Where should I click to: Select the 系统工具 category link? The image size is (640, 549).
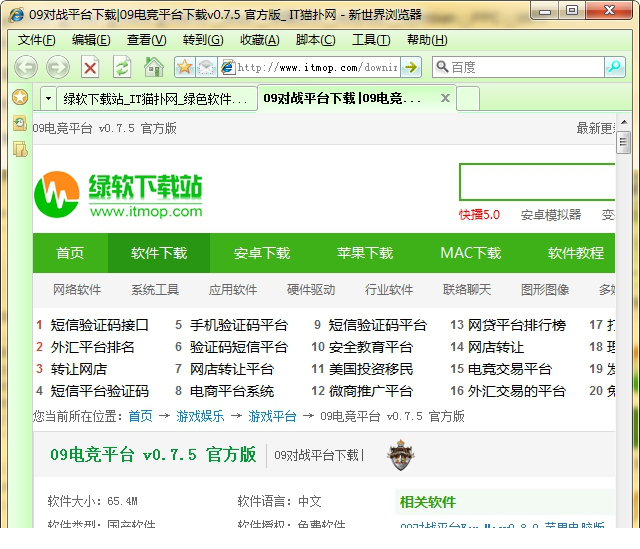155,290
